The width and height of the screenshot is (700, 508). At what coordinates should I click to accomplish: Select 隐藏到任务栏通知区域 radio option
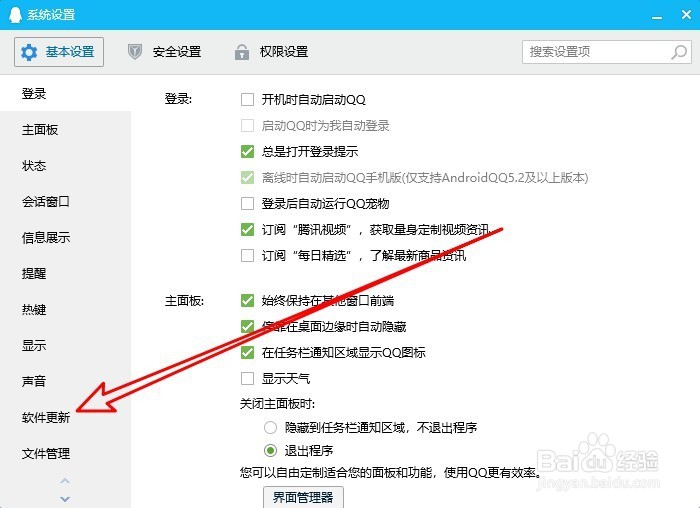271,428
